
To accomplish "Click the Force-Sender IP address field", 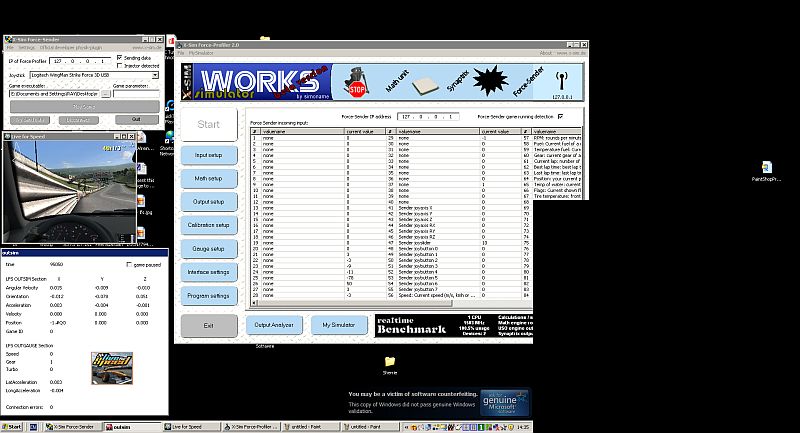I will click(428, 116).
